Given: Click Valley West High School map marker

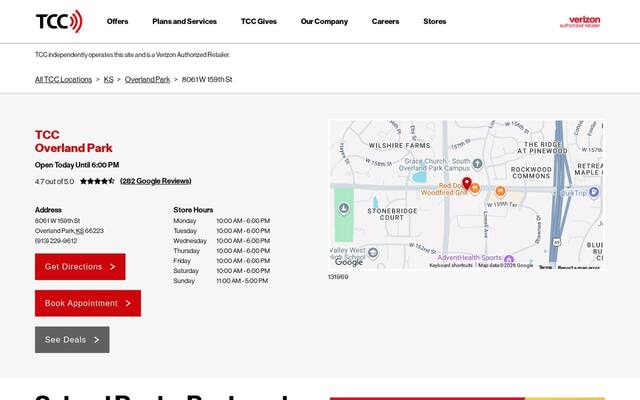Looking at the screenshot, I should coord(373,253).
